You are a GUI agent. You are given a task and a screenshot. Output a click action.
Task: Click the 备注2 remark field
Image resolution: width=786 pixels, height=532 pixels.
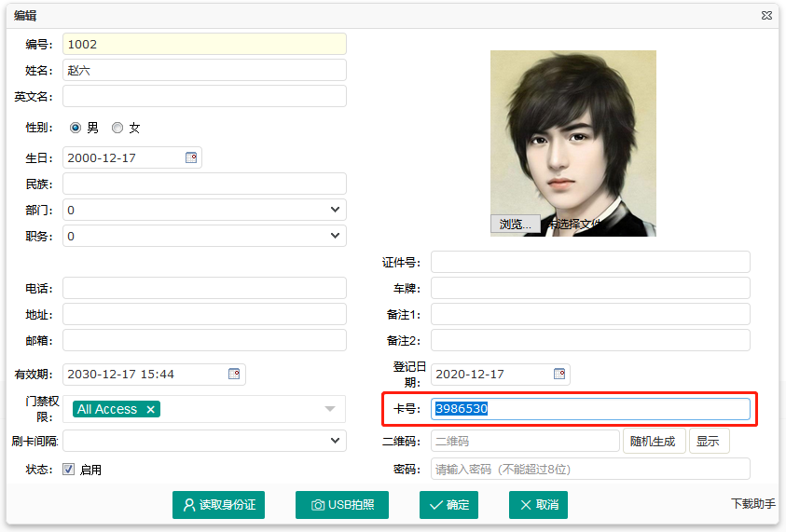click(x=590, y=340)
